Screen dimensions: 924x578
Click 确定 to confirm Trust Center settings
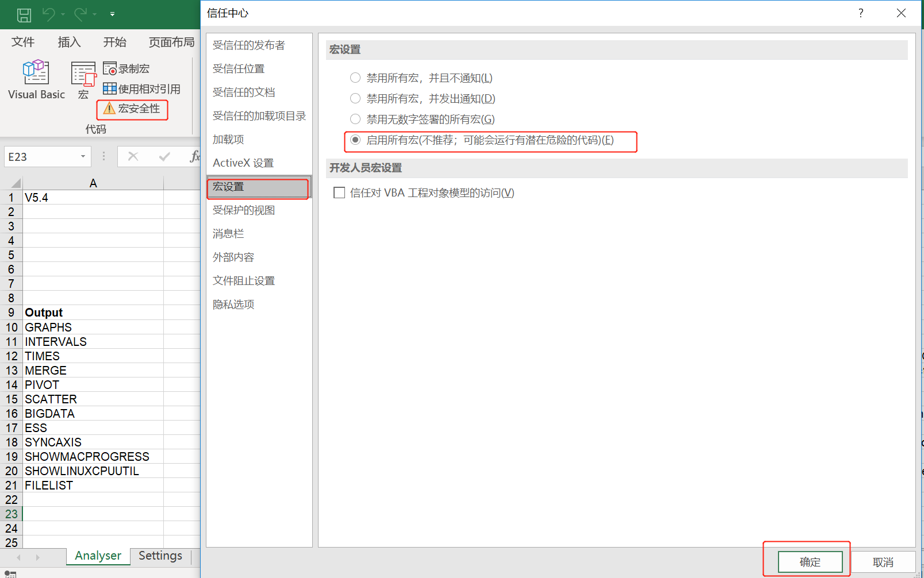[810, 562]
